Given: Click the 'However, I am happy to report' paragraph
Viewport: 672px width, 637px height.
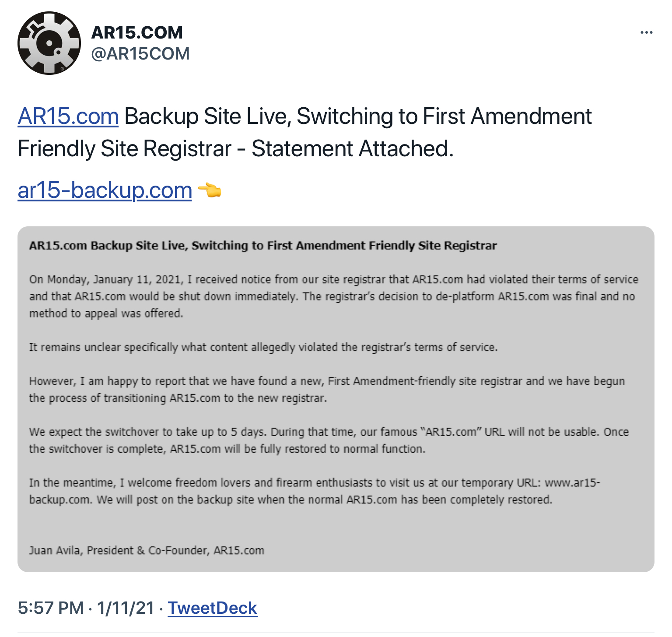Looking at the screenshot, I should 327,390.
